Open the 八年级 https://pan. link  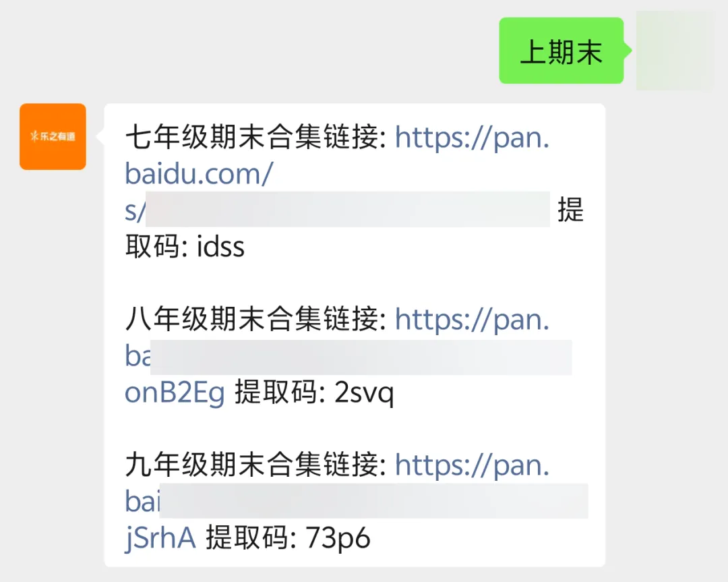point(472,320)
